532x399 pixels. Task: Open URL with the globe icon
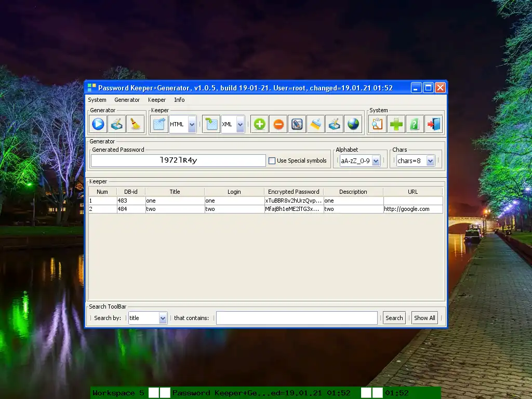[353, 124]
